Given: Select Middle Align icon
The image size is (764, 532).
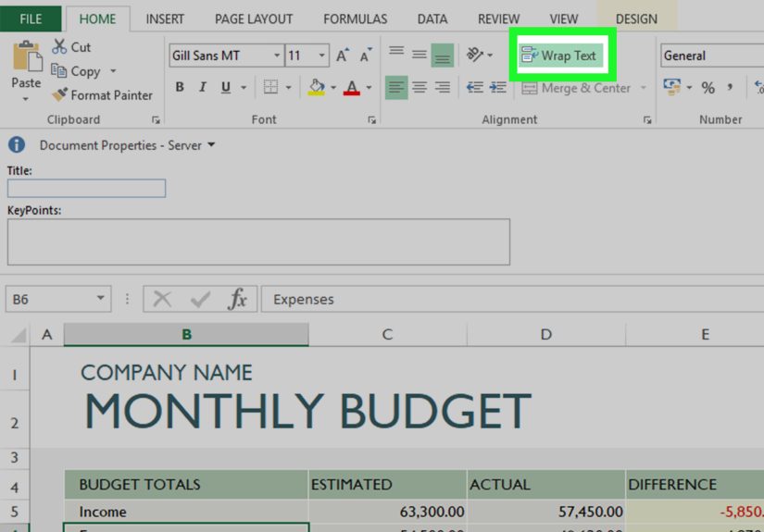Looking at the screenshot, I should [x=419, y=55].
